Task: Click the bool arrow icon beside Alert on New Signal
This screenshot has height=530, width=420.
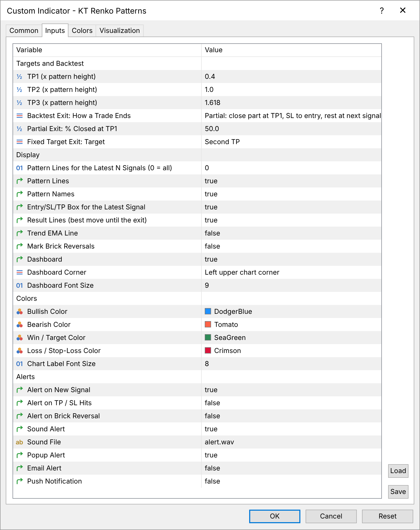Action: click(x=20, y=390)
